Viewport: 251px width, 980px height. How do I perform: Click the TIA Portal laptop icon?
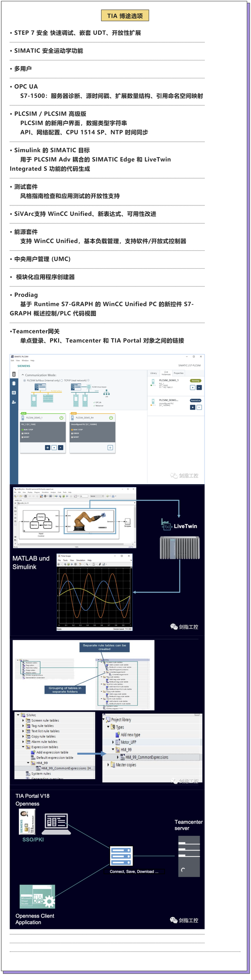pos(56,824)
